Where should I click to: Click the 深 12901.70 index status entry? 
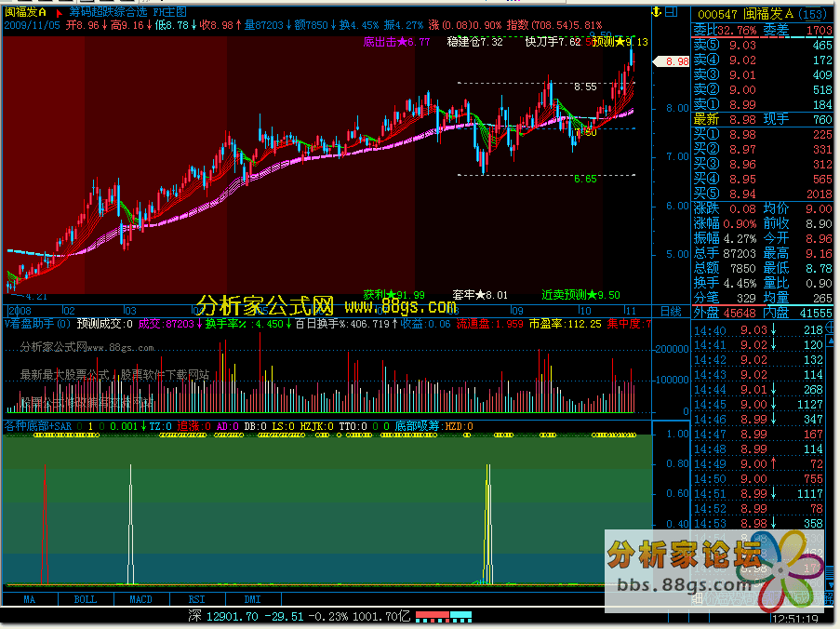(x=223, y=617)
